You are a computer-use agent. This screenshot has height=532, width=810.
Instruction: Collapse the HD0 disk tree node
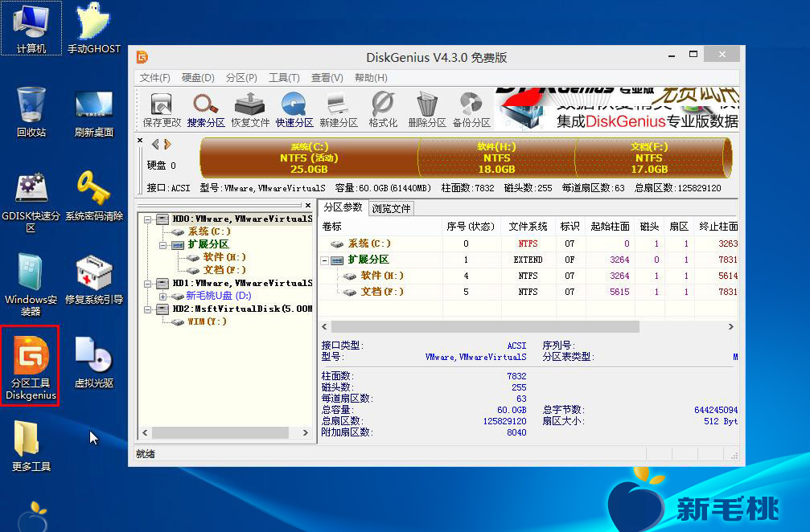[x=148, y=219]
